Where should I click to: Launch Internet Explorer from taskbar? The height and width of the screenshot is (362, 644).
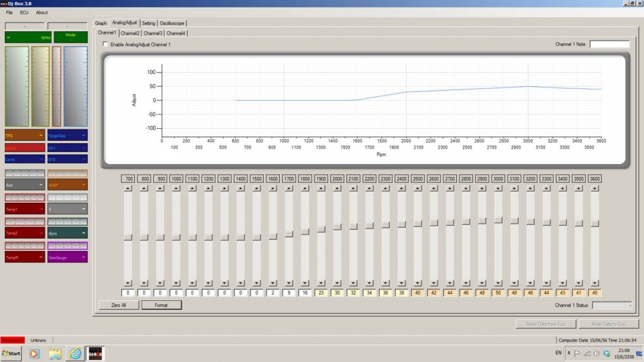click(75, 353)
